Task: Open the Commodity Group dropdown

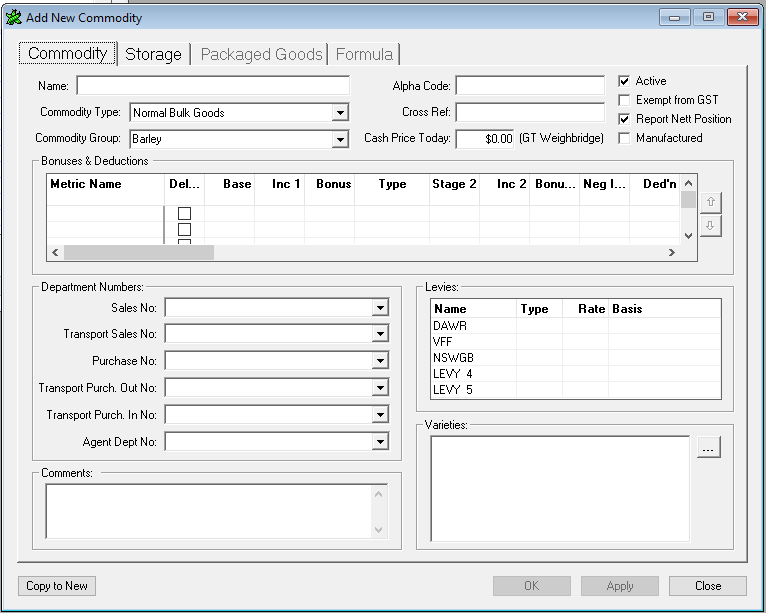Action: pyautogui.click(x=340, y=139)
